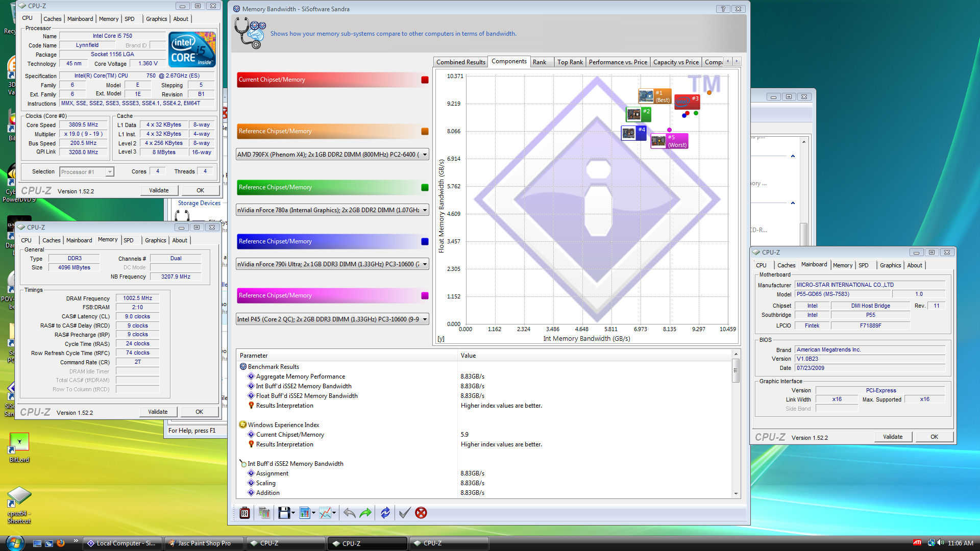
Task: Click the #1 (Best) marker on chart
Action: click(x=655, y=96)
